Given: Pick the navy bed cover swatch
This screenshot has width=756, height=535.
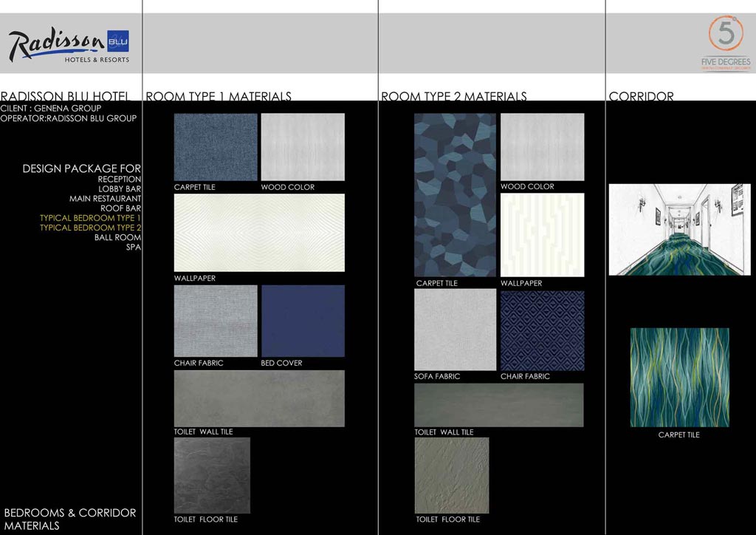Looking at the screenshot, I should coord(303,321).
